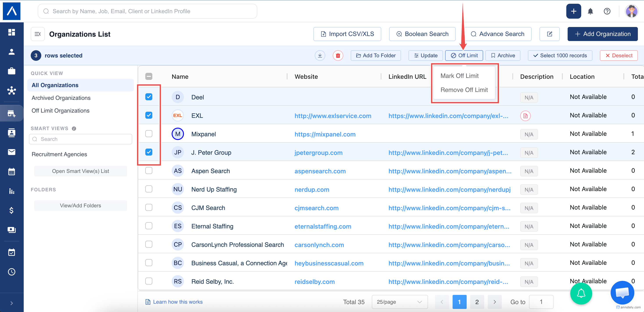The height and width of the screenshot is (312, 644).
Task: Expand the sidebar with bottom chevron
Action: tap(11, 303)
